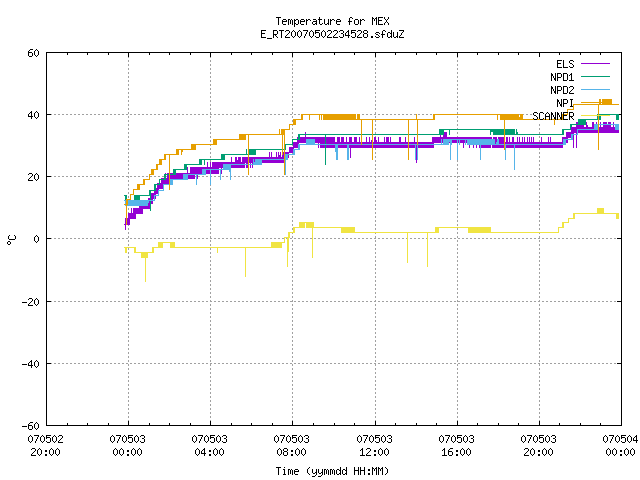Click the green NPD1 legend line sample
640x480 pixels.
(595, 77)
